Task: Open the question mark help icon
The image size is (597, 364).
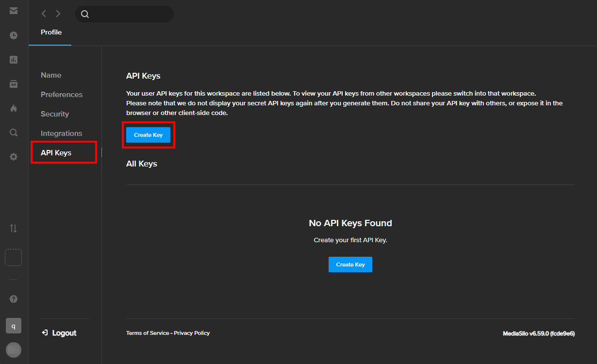Action: point(14,299)
